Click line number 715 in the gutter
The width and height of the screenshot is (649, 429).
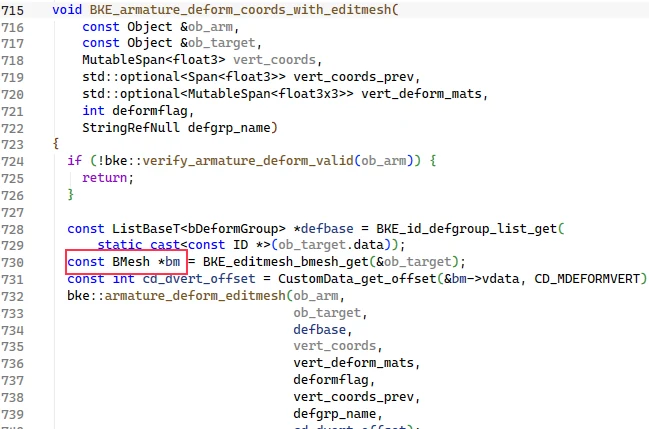click(12, 10)
